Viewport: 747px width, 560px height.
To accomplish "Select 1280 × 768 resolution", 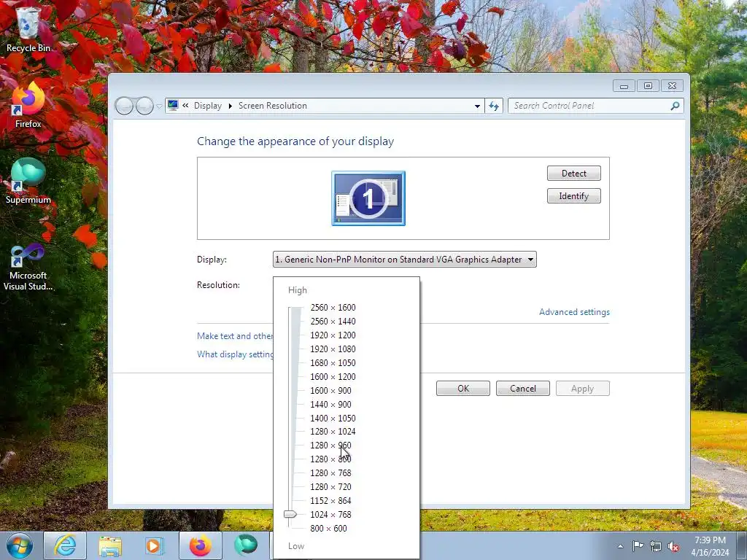I will coord(330,472).
